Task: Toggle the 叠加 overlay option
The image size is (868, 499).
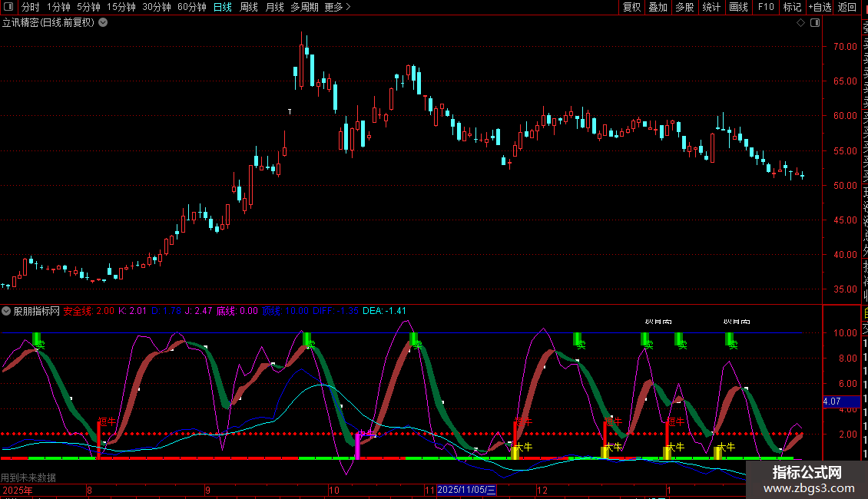Action: click(x=658, y=7)
